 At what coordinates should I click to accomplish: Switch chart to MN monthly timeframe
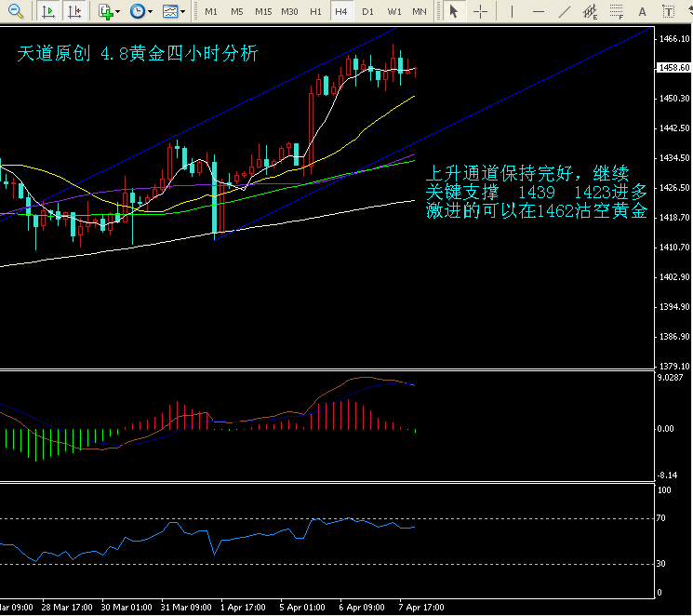click(x=419, y=11)
